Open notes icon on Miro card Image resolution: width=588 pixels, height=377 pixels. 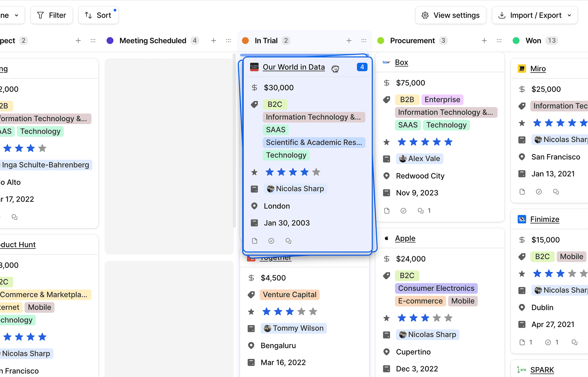pyautogui.click(x=522, y=192)
